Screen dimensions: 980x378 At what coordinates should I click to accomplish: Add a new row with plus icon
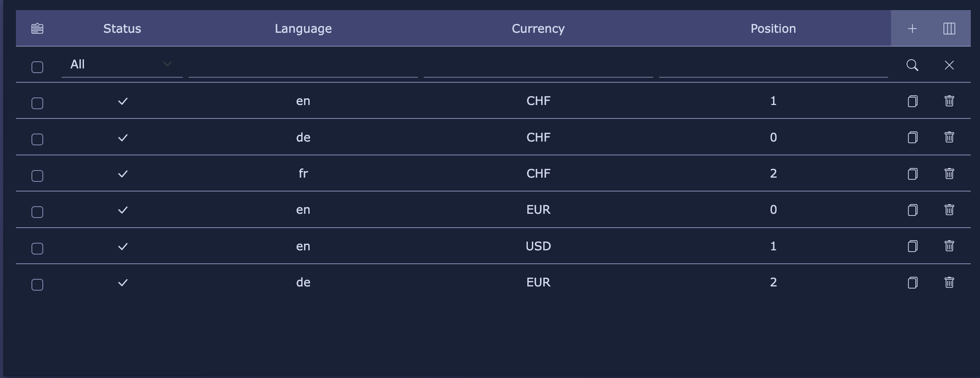912,29
